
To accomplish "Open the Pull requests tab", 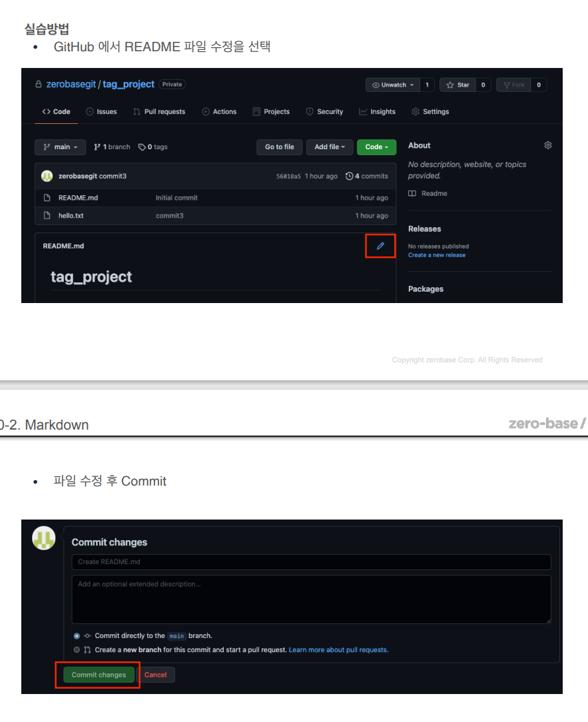I will coord(159,111).
